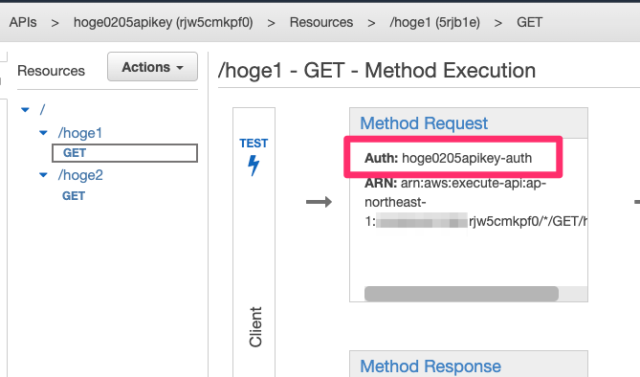This screenshot has height=377, width=640.
Task: Collapse the /hoge1 resource node
Action: click(43, 133)
